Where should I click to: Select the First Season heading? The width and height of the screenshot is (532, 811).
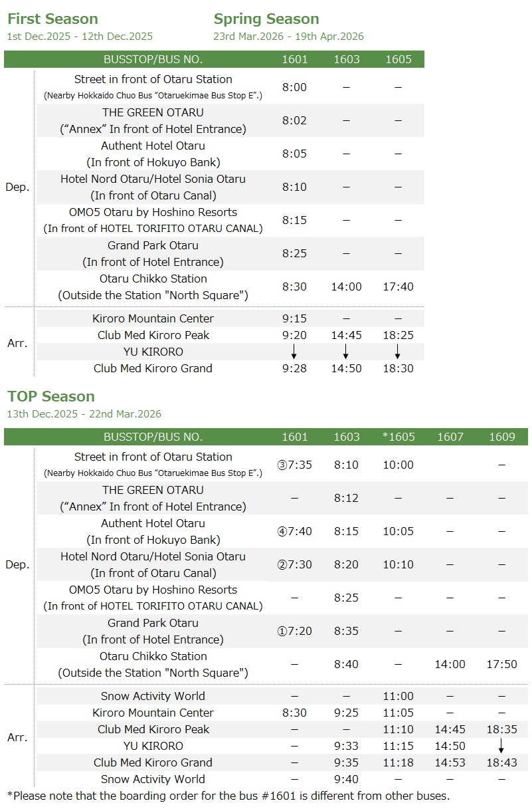52,19
